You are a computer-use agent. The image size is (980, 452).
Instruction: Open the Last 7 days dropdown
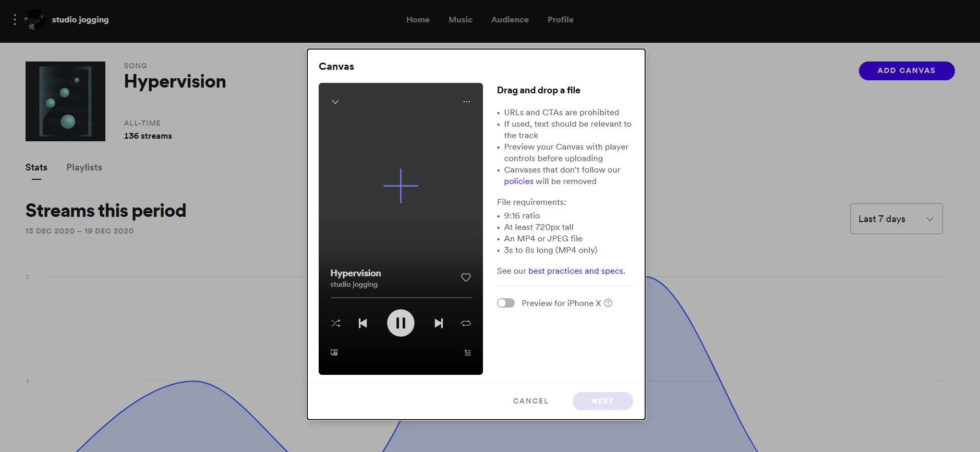[896, 219]
